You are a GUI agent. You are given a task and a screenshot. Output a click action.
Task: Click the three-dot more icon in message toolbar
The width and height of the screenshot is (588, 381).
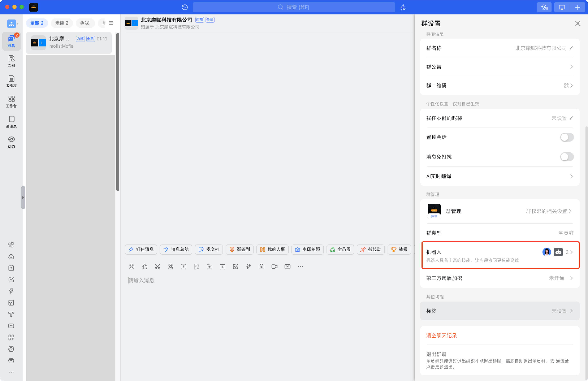pyautogui.click(x=301, y=267)
